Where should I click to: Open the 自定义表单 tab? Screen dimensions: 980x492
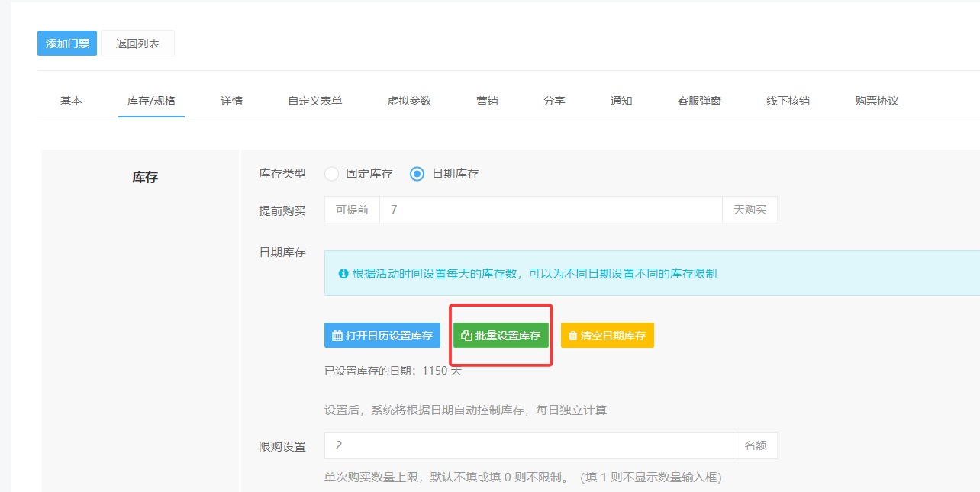coord(314,101)
